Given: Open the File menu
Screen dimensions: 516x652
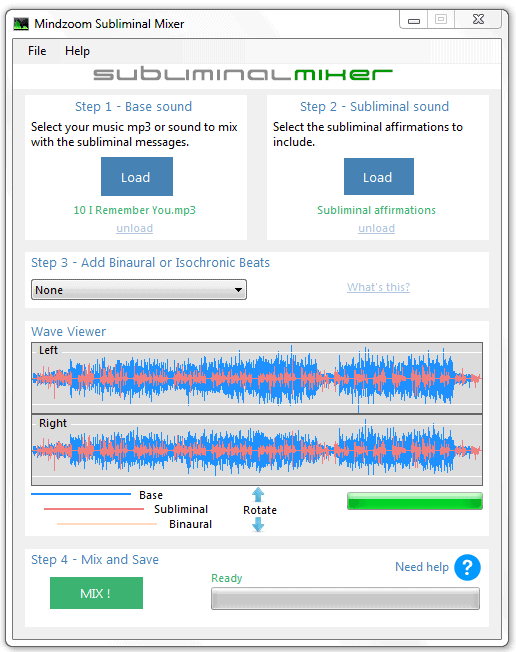Looking at the screenshot, I should [37, 51].
